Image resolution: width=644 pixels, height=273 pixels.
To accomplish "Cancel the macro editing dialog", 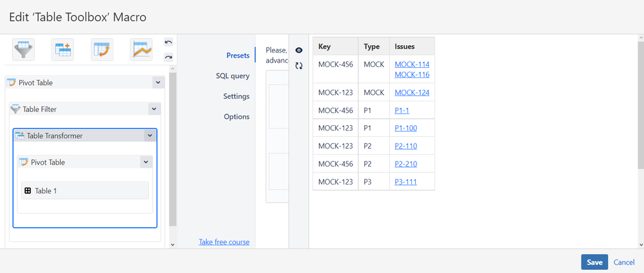I will point(624,262).
